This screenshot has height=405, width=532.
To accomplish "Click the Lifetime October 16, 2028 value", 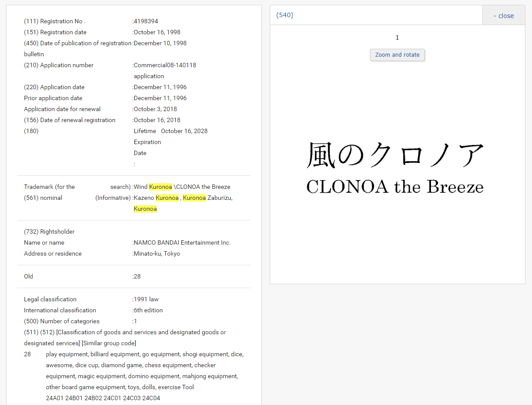I will point(171,131).
